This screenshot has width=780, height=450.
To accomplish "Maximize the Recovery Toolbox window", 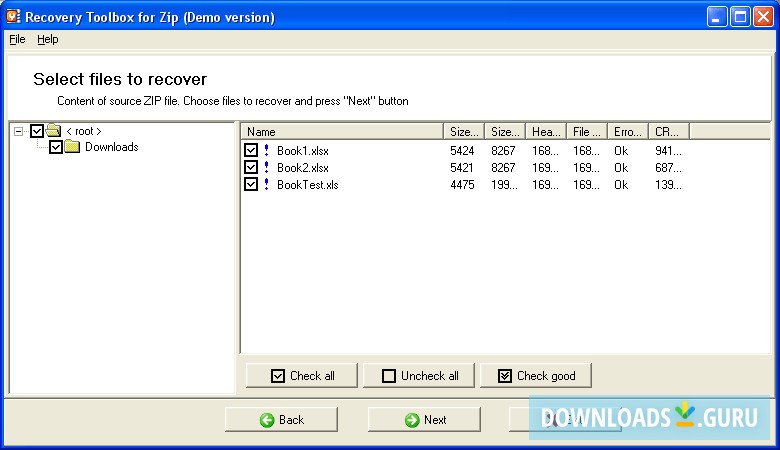I will [x=740, y=17].
